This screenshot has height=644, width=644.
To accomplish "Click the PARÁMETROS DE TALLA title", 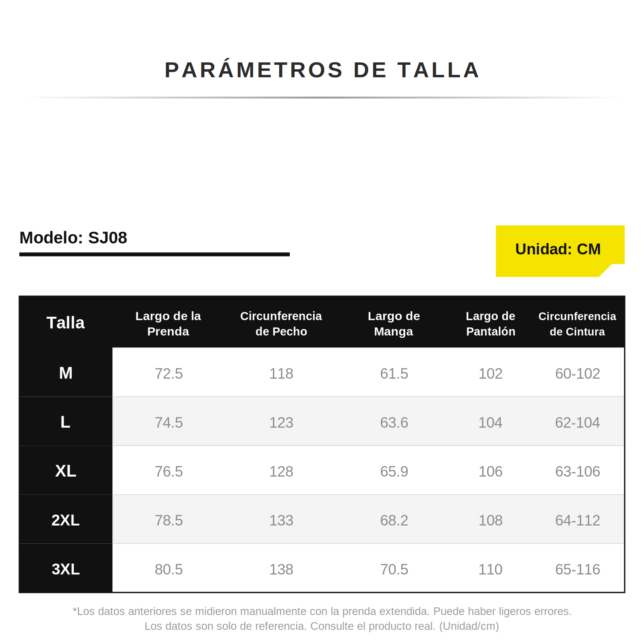I will [x=322, y=70].
